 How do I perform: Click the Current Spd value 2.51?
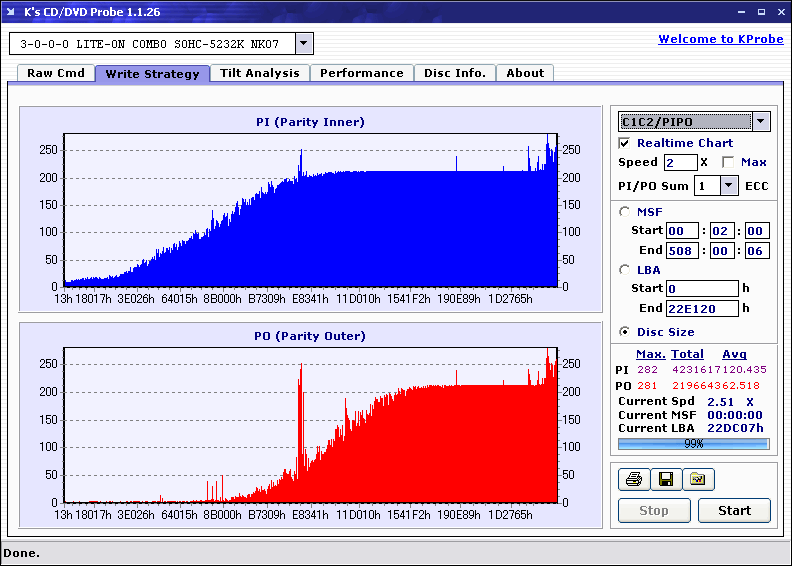[720, 402]
